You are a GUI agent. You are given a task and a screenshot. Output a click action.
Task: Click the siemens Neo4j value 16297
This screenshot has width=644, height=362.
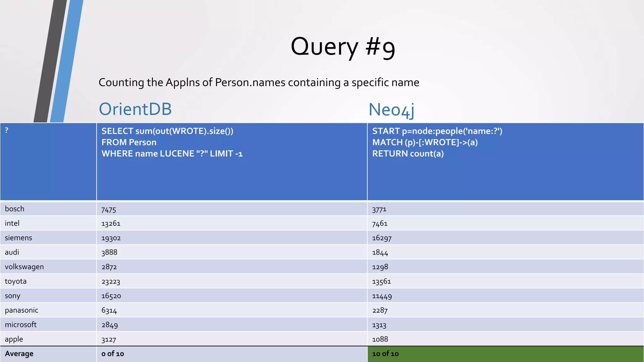click(382, 238)
